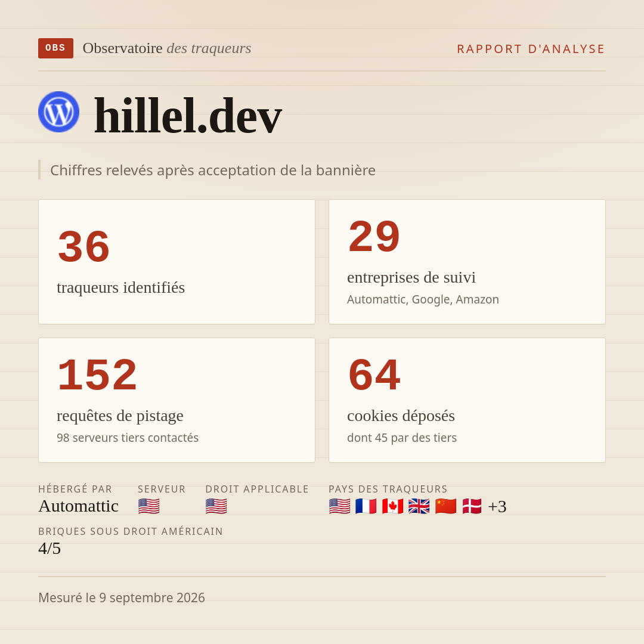Click the large number 29

click(374, 237)
